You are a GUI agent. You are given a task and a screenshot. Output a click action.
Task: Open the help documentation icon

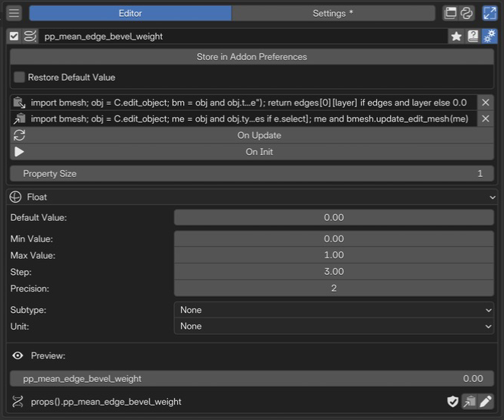click(473, 36)
